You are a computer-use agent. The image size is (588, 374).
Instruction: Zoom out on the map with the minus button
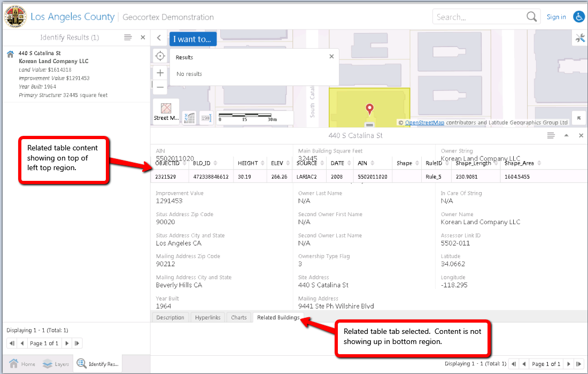pos(160,87)
